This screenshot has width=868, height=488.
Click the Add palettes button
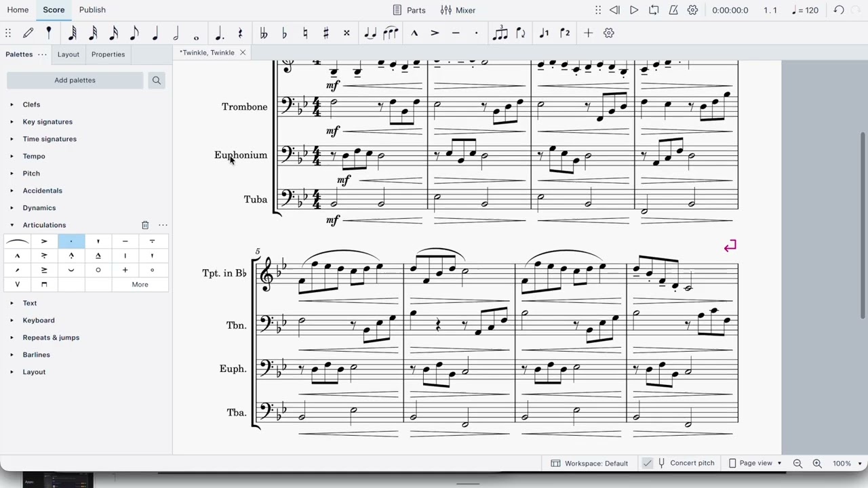click(x=75, y=80)
